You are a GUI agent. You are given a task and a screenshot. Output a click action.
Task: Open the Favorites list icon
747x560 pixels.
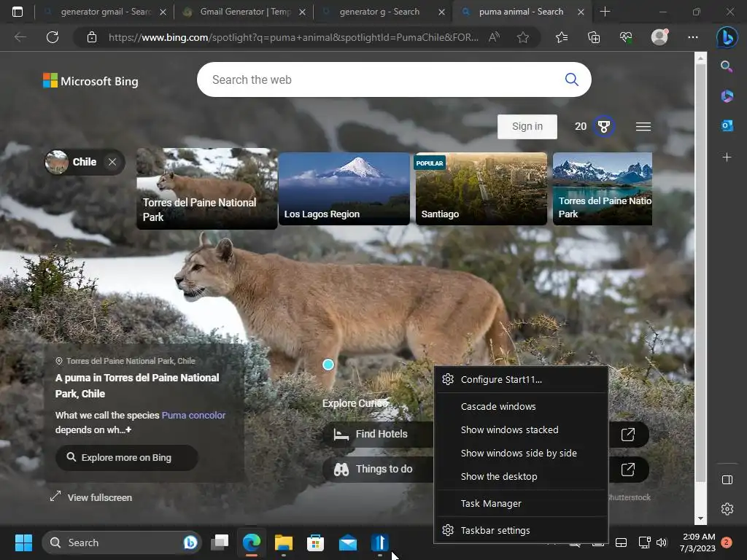pyautogui.click(x=562, y=37)
